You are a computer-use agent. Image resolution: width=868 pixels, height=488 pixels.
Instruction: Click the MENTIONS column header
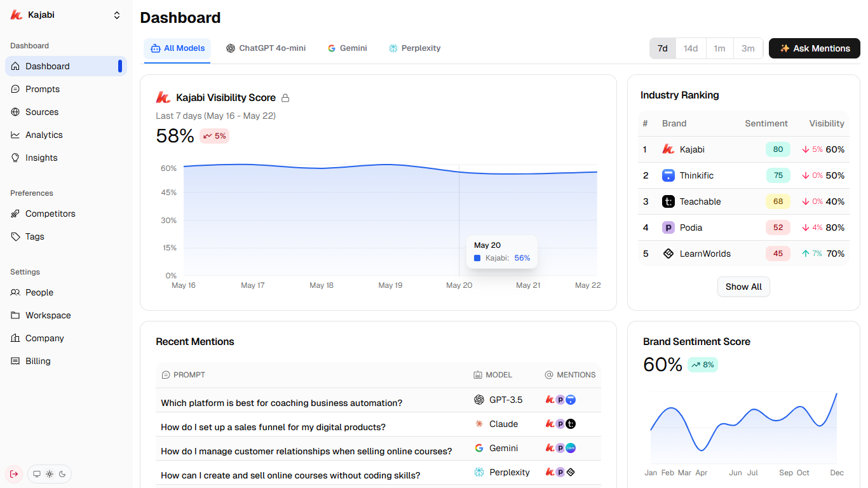571,375
